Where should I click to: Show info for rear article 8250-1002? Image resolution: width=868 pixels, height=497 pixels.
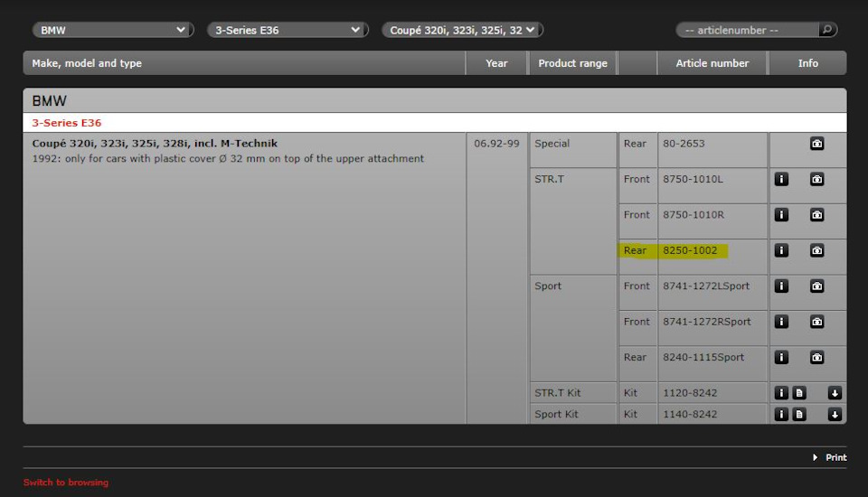781,250
